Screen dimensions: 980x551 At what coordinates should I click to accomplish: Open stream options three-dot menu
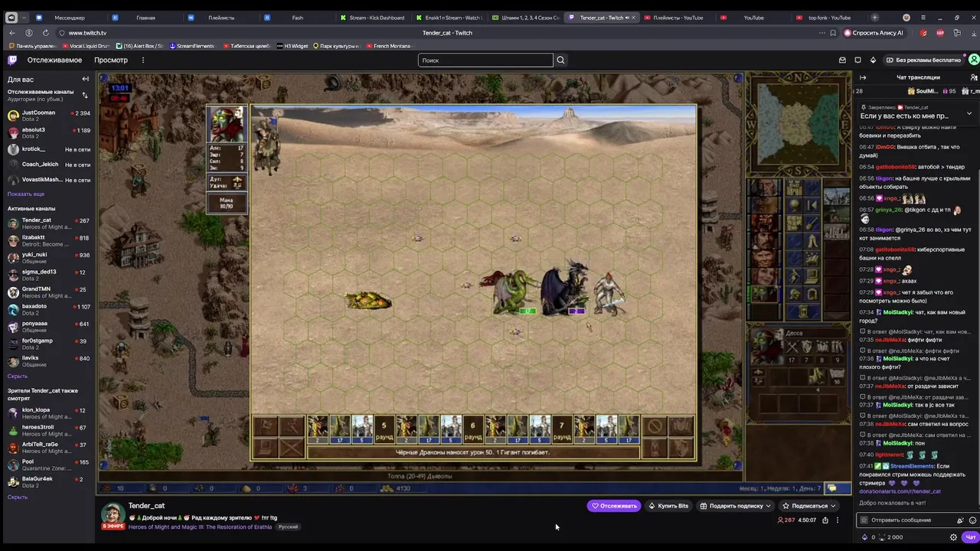point(837,520)
